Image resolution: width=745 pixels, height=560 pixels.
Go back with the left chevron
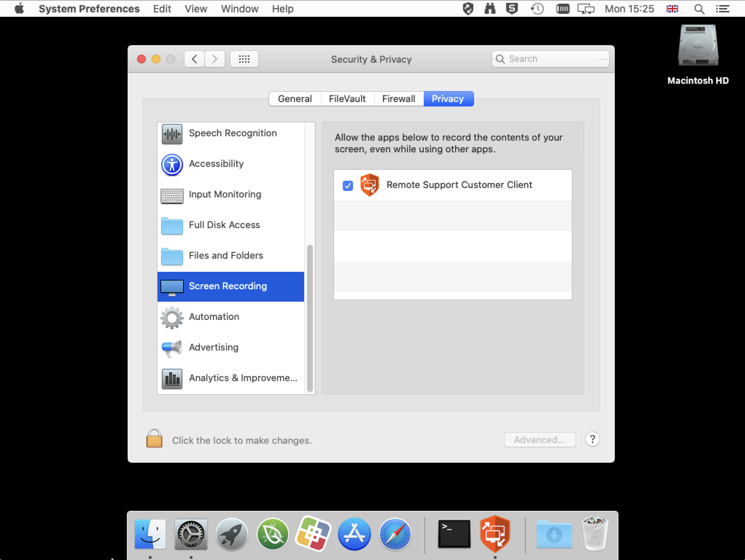tap(194, 59)
